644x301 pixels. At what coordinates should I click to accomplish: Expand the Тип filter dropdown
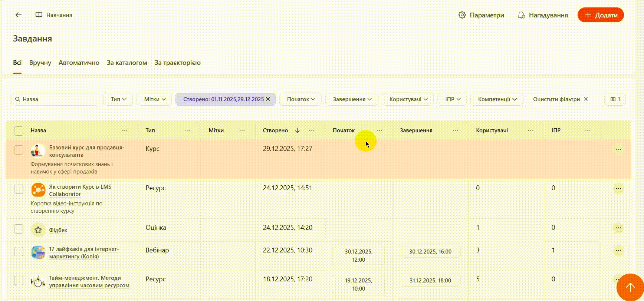(x=118, y=99)
